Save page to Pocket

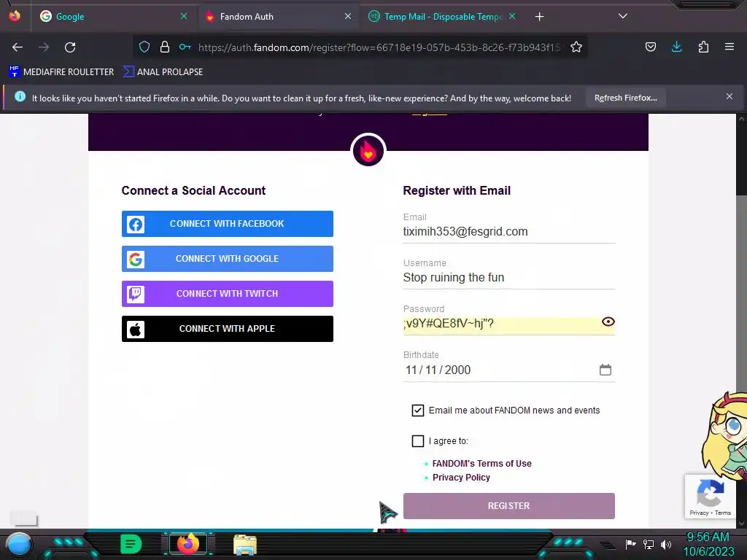coord(650,47)
